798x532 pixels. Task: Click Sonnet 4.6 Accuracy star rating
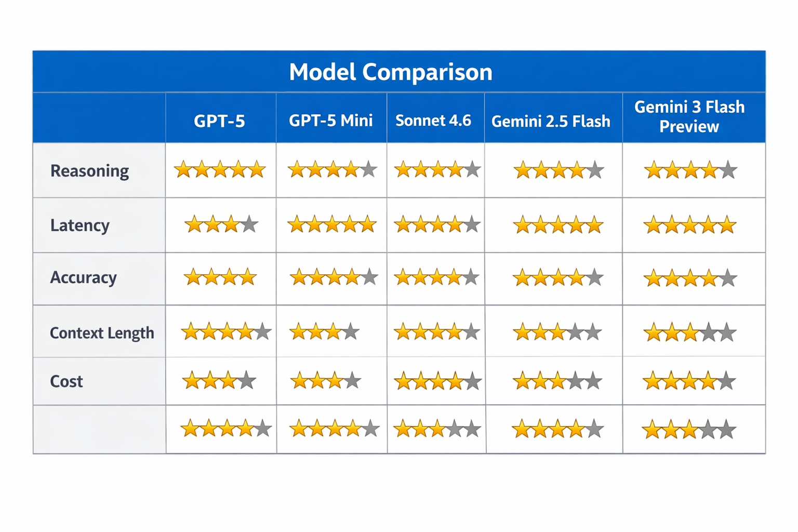tap(436, 277)
